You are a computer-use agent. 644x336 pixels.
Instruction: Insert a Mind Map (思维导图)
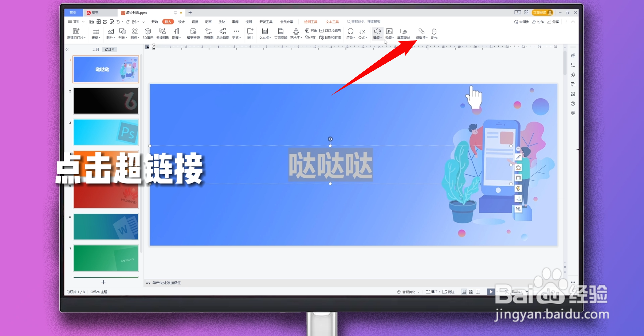tap(223, 33)
